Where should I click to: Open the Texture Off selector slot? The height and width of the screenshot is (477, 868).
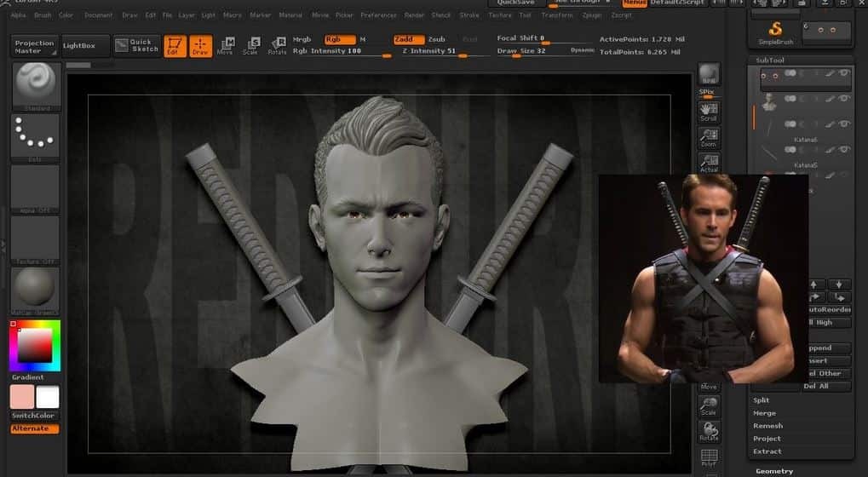[x=36, y=239]
